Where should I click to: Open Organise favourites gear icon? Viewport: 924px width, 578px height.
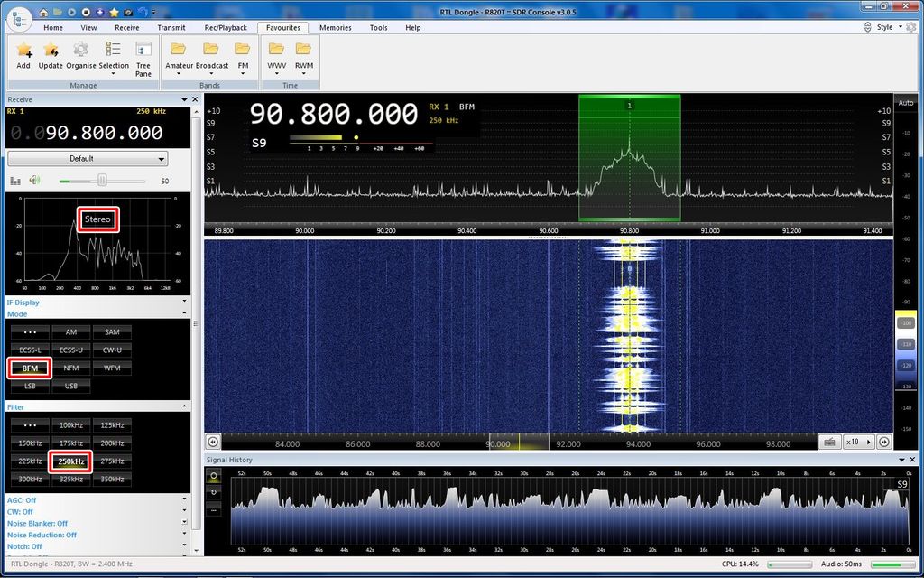[81, 56]
